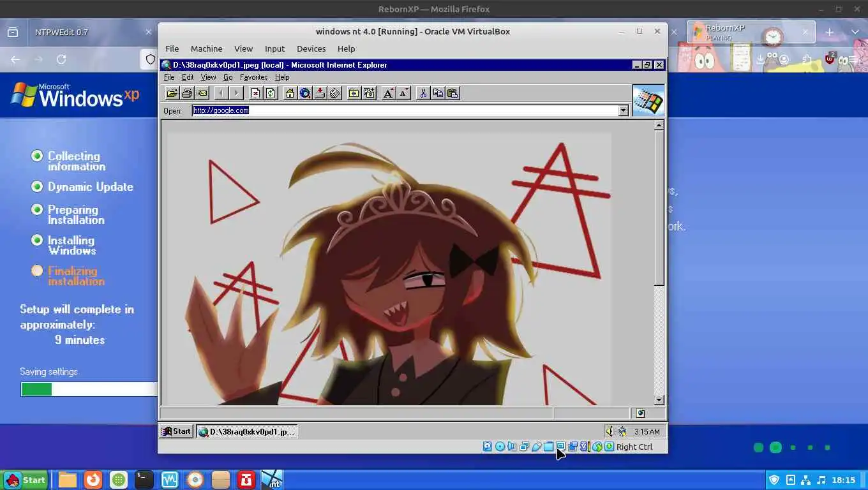Click the Firefox icon on host taskbar
This screenshot has height=490, width=868.
[x=93, y=480]
